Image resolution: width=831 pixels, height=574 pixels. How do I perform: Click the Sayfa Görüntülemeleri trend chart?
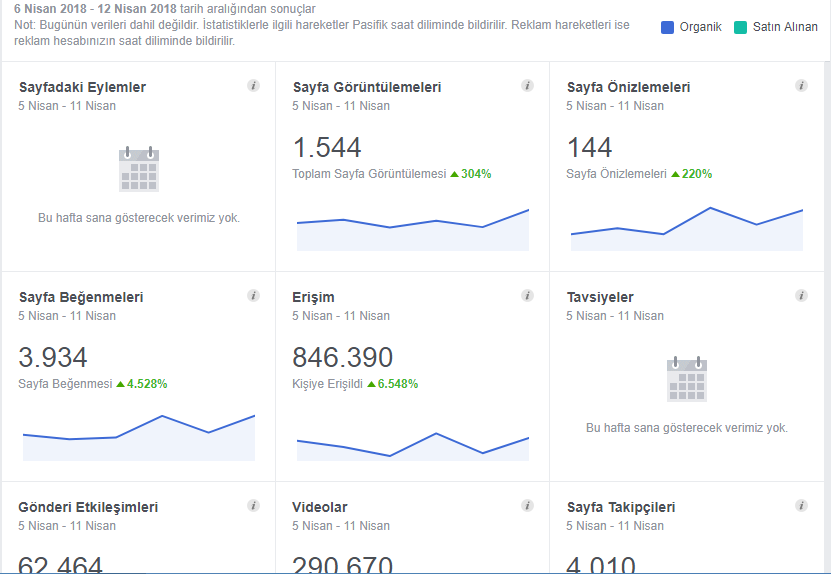[x=413, y=229]
